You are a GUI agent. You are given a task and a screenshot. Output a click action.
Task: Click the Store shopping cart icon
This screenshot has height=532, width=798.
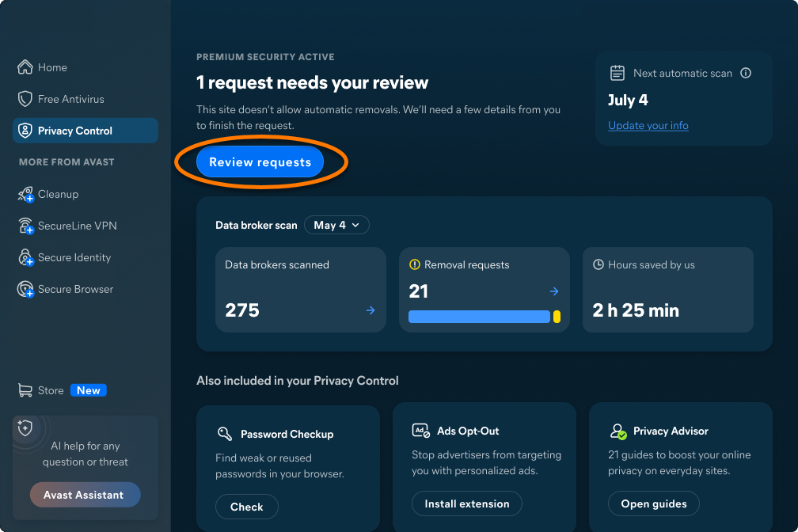tap(25, 390)
